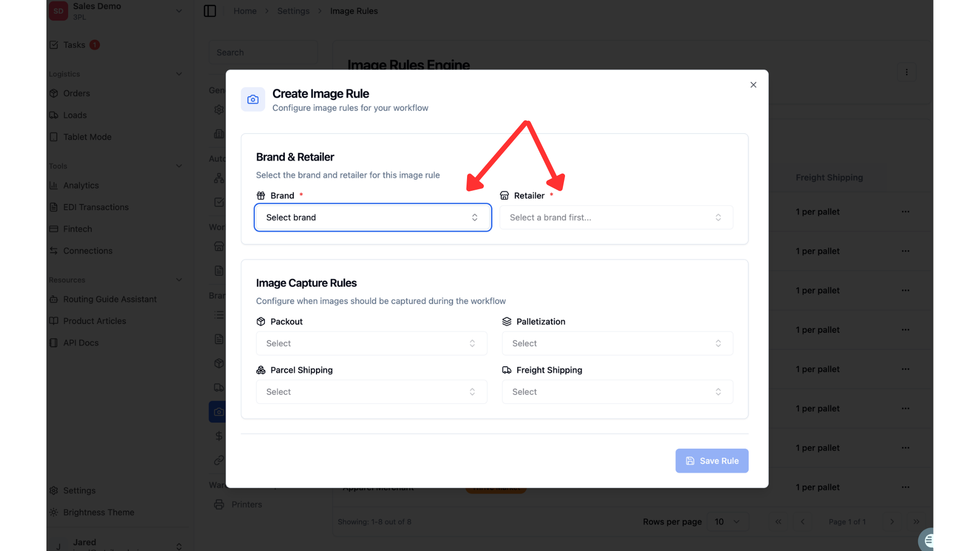Collapse the Logistics section
The height and width of the screenshot is (551, 980).
click(179, 74)
